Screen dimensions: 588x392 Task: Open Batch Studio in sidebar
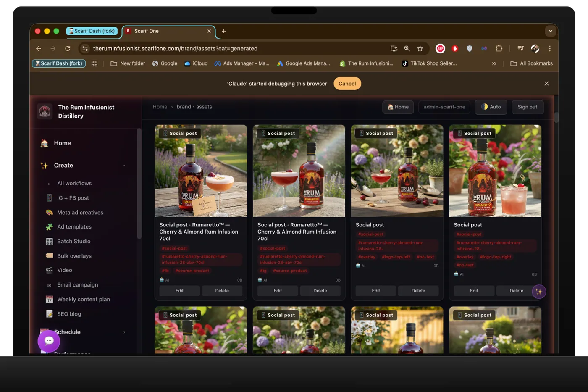[x=74, y=241]
